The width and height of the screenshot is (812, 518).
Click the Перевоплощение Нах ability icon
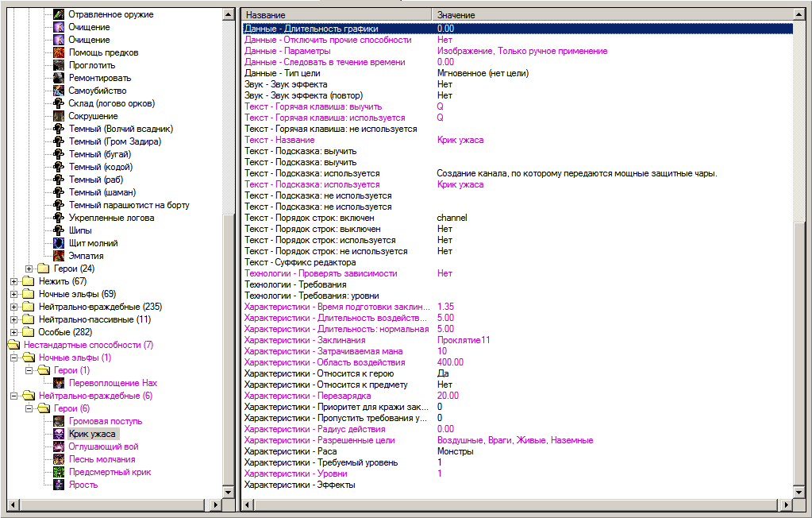click(59, 383)
